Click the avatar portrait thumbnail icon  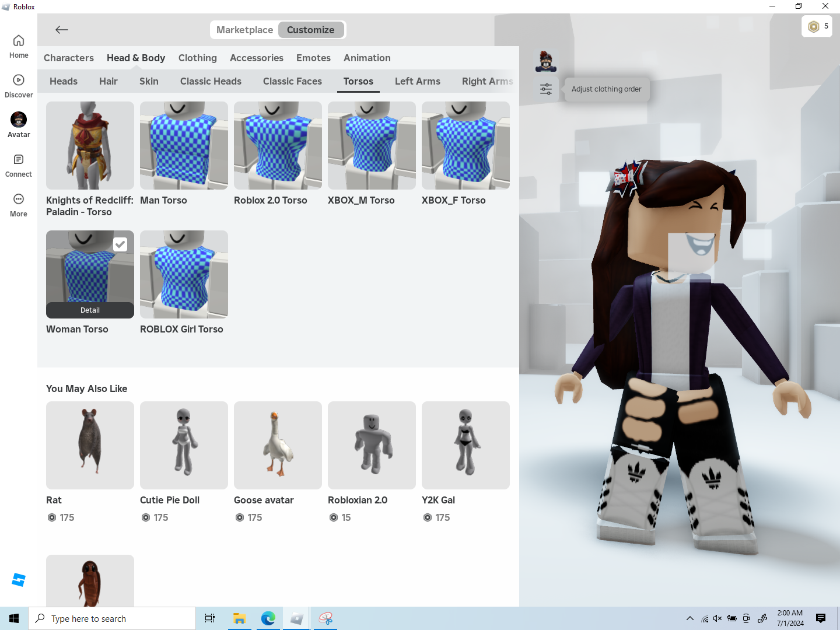click(546, 61)
